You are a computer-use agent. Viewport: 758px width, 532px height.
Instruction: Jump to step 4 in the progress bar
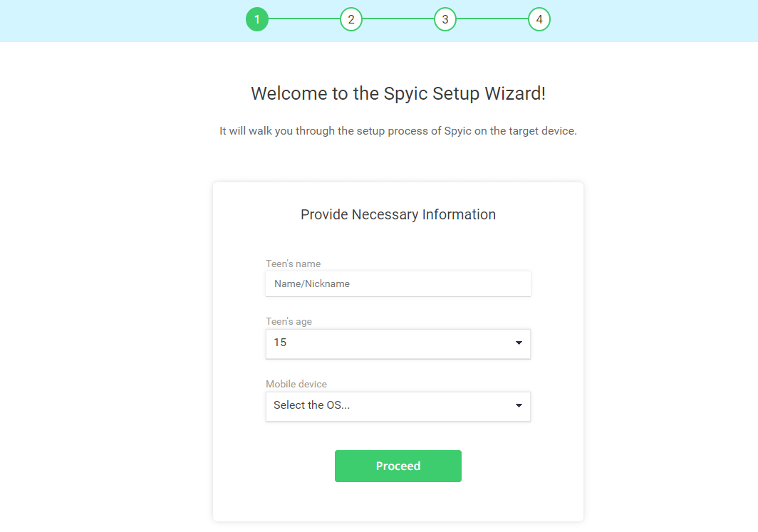point(539,19)
